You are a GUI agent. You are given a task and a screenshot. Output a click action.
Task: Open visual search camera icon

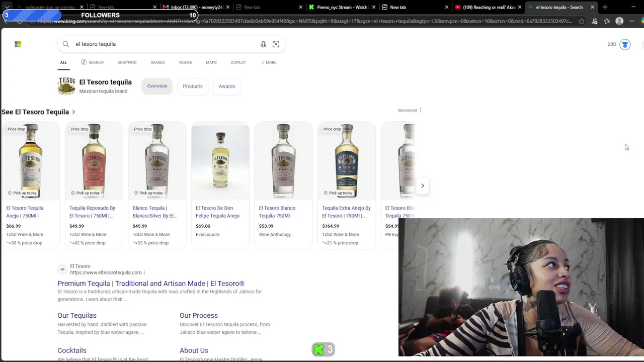pyautogui.click(x=276, y=44)
